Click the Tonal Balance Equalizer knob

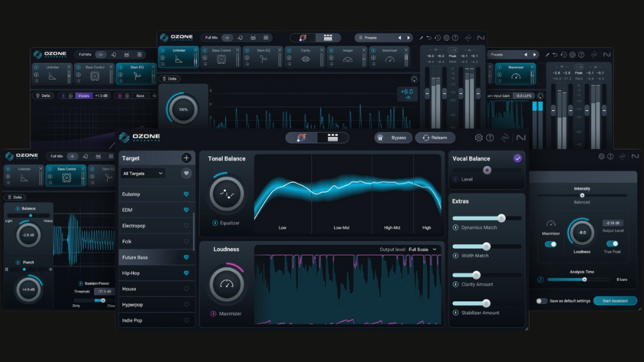(226, 194)
